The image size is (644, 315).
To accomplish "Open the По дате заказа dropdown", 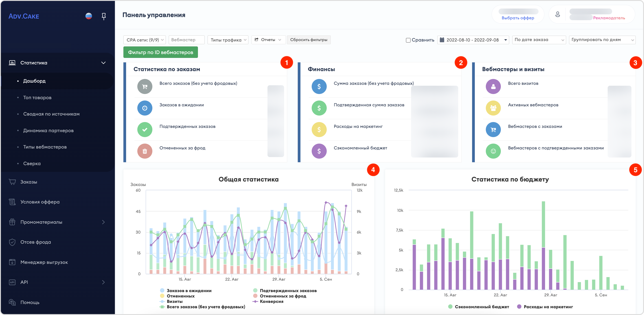I will coord(539,40).
